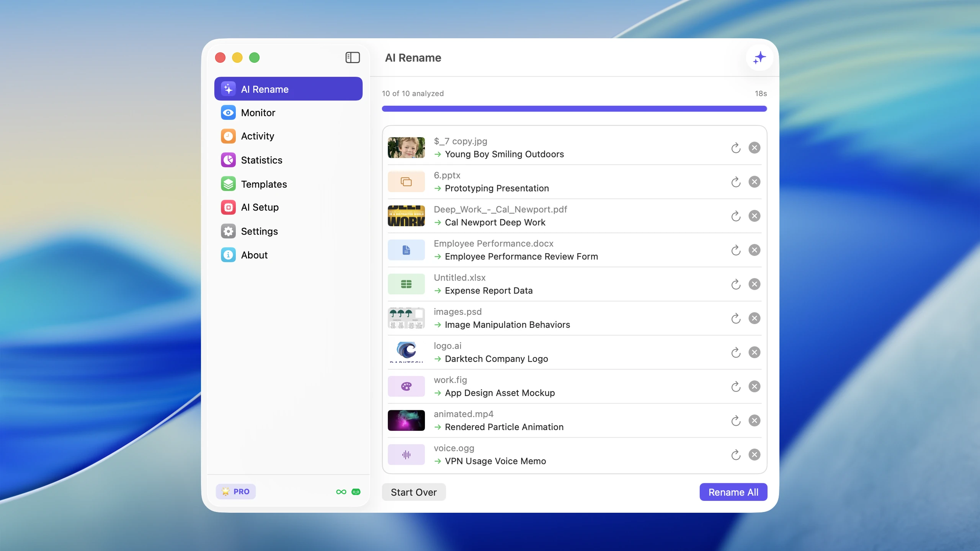Screen dimensions: 980x551
Task: Click suggested name 'Employee Performance Review Form'
Action: coord(521,256)
